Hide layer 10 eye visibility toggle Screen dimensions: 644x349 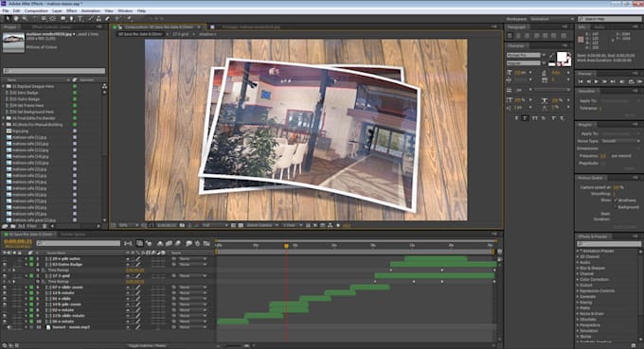(5, 322)
